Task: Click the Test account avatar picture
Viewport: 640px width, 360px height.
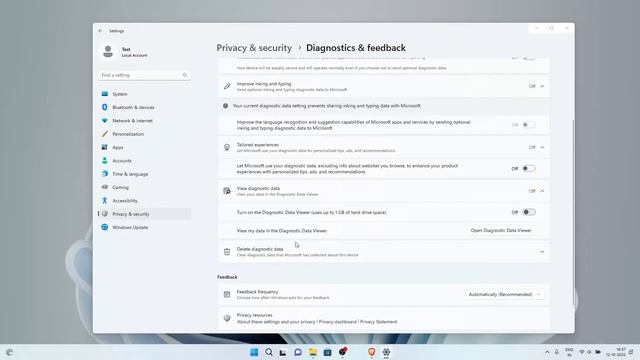Action: pyautogui.click(x=108, y=52)
